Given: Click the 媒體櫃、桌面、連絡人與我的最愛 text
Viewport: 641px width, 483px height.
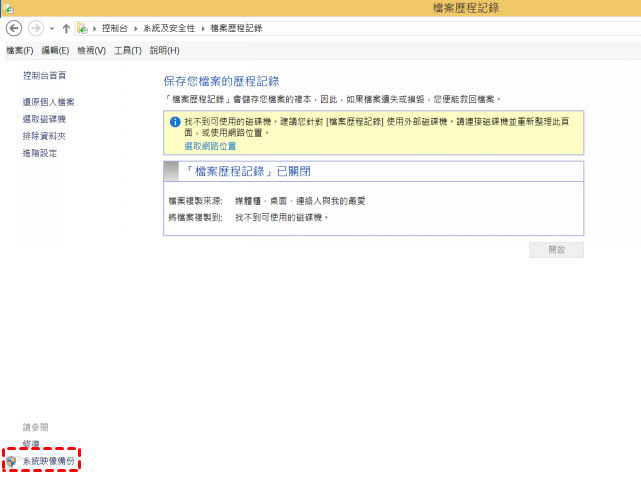Looking at the screenshot, I should tap(300, 201).
